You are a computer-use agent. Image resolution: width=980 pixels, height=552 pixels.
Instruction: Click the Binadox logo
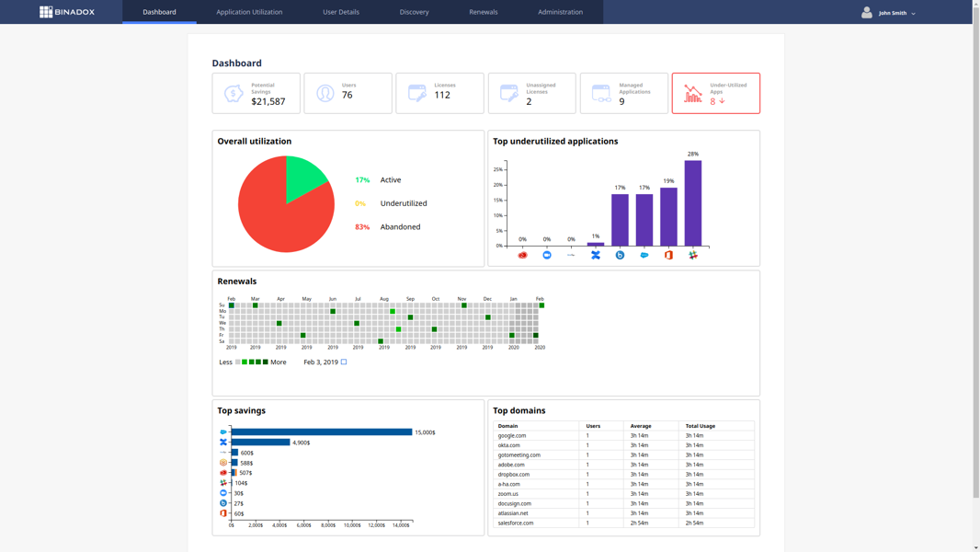pos(66,12)
